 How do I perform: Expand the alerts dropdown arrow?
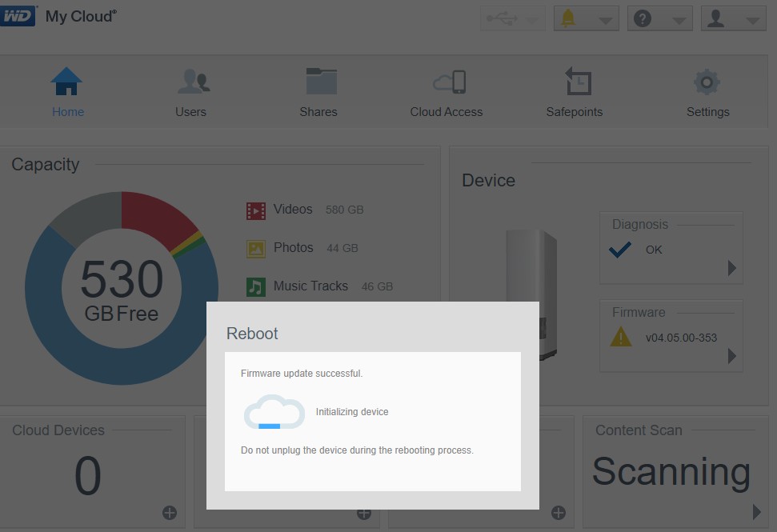605,20
